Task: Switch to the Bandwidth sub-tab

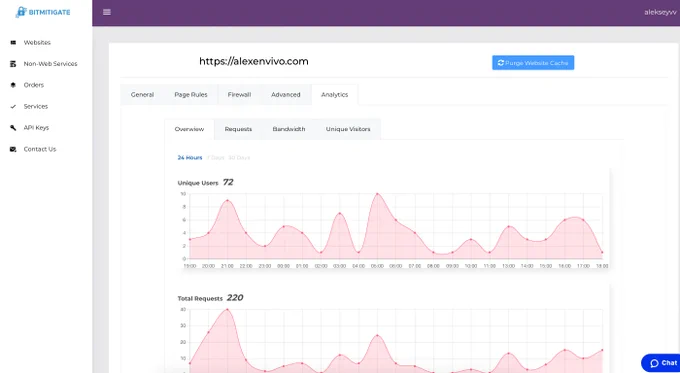Action: point(289,129)
